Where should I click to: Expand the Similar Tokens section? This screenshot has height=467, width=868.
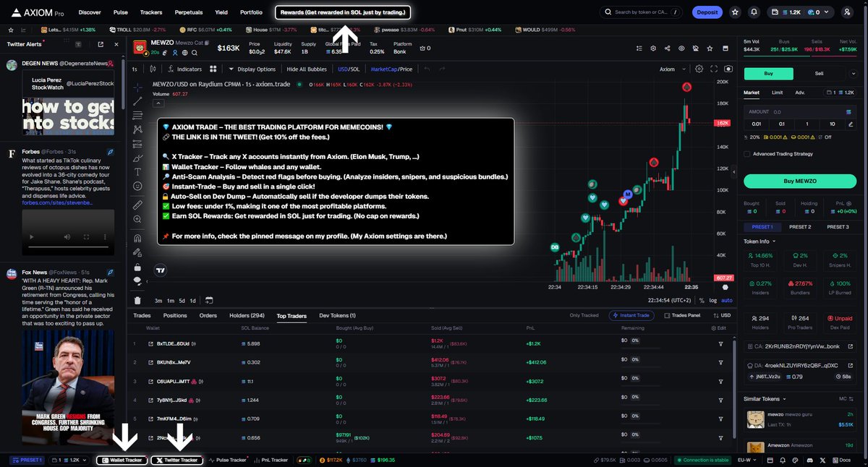click(765, 398)
